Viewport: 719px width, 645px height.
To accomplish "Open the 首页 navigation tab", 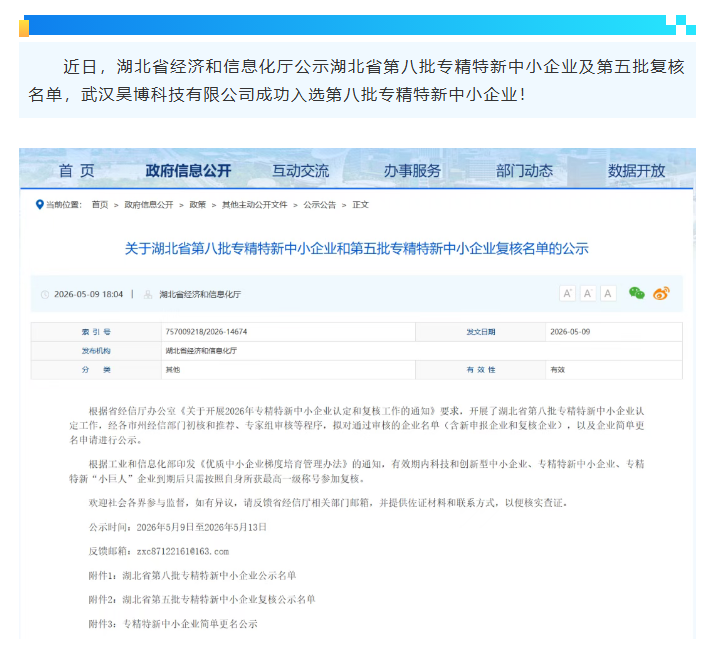I will click(77, 171).
